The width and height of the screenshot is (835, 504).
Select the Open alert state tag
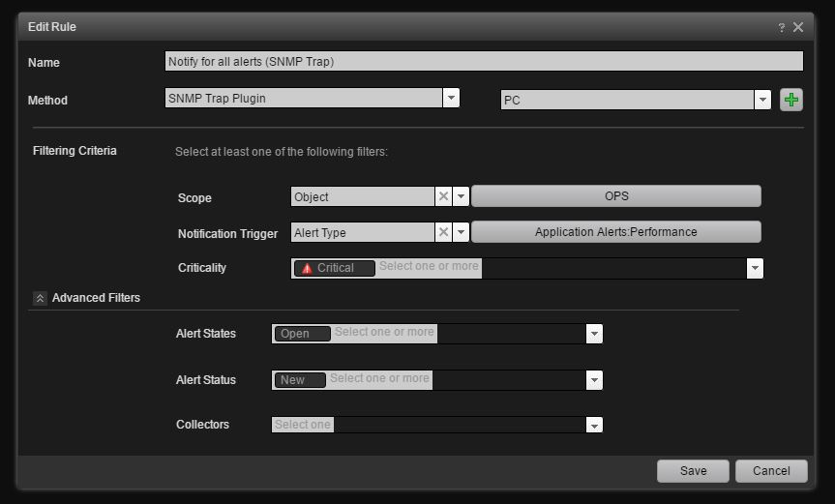click(303, 334)
